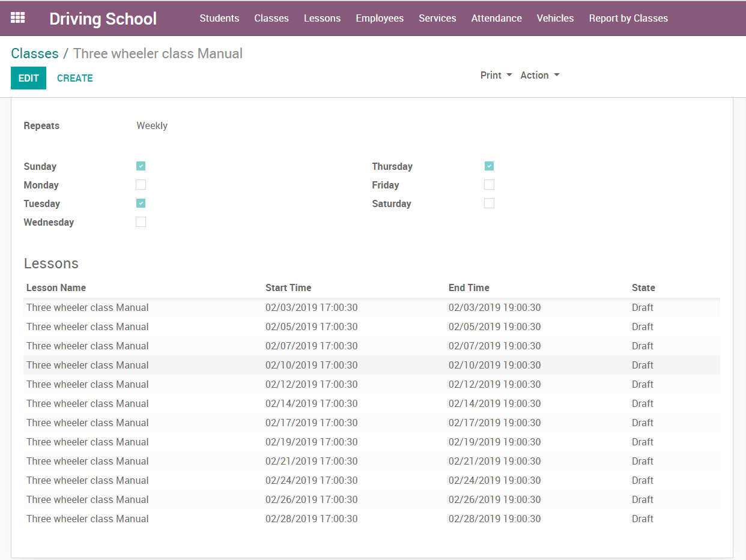Image resolution: width=746 pixels, height=560 pixels.
Task: Sort lessons by State column header
Action: coord(643,288)
